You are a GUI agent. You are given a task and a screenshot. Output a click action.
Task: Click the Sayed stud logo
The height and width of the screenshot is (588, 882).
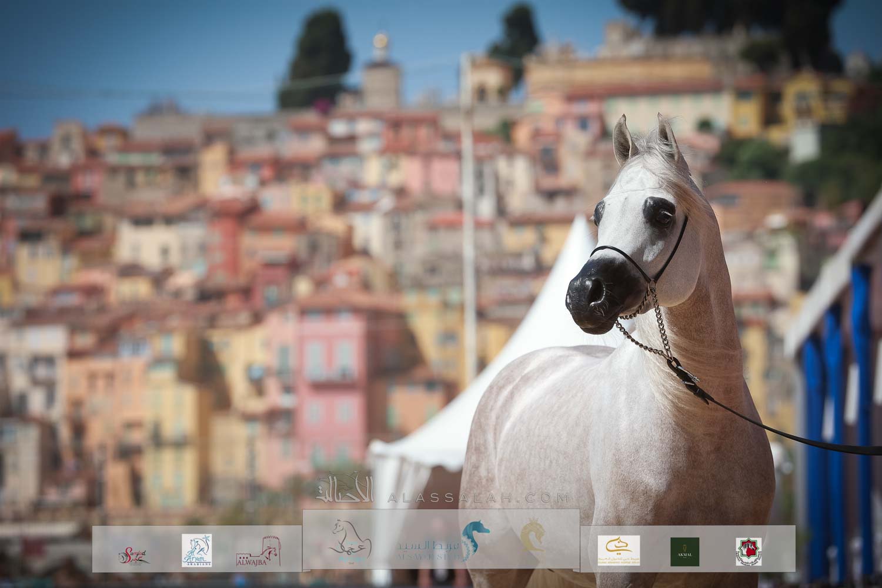point(132,554)
